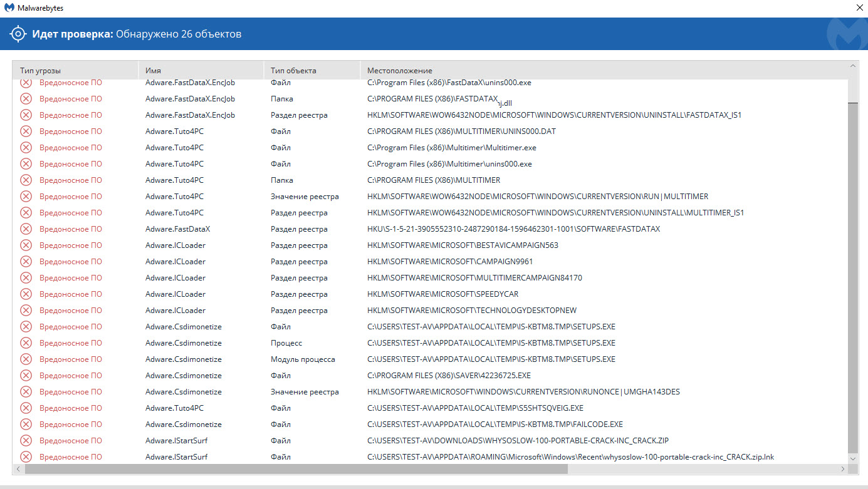The image size is (868, 489).
Task: Select the path ending in MULTITIMERCAMPAIGN84170
Action: click(x=474, y=278)
